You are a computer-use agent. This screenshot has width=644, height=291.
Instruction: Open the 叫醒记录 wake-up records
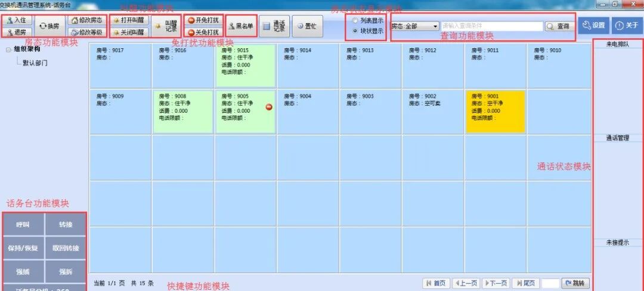pyautogui.click(x=166, y=26)
